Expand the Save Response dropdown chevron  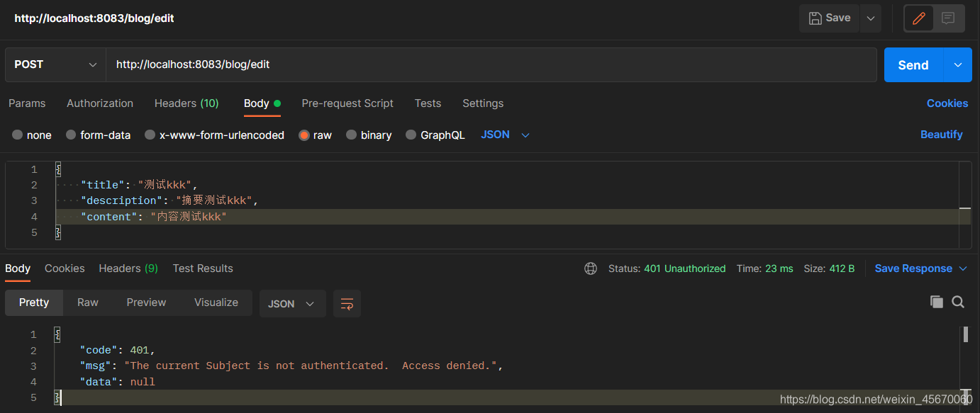[963, 268]
